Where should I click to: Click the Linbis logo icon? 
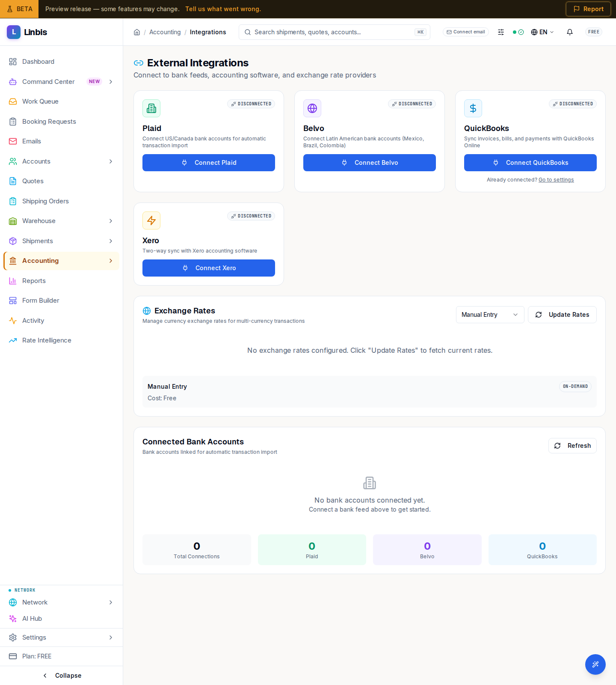[x=14, y=32]
